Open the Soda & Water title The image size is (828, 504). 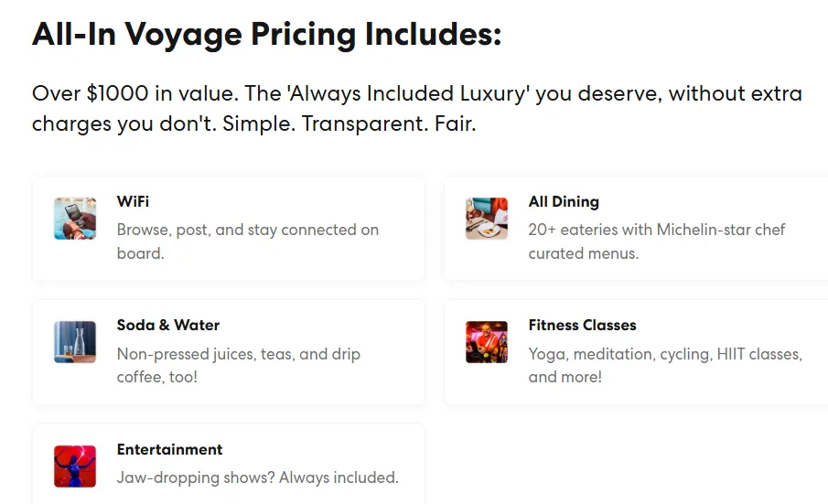coord(168,325)
